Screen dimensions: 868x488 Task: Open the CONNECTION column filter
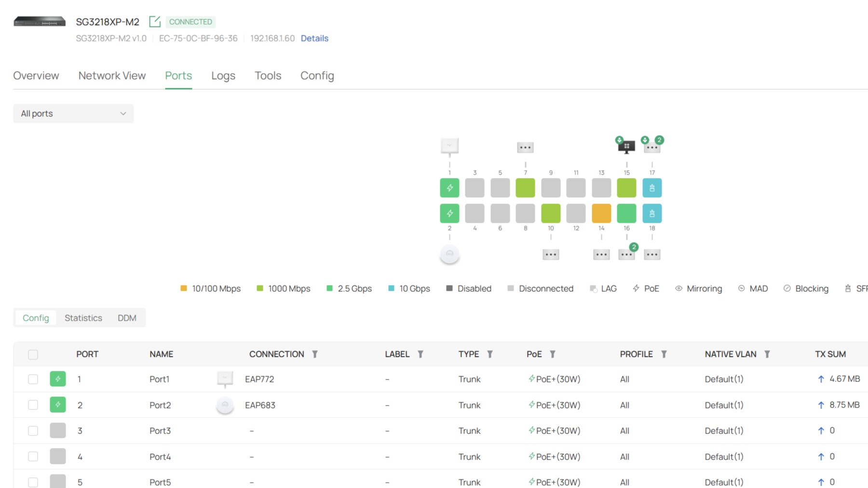click(315, 354)
